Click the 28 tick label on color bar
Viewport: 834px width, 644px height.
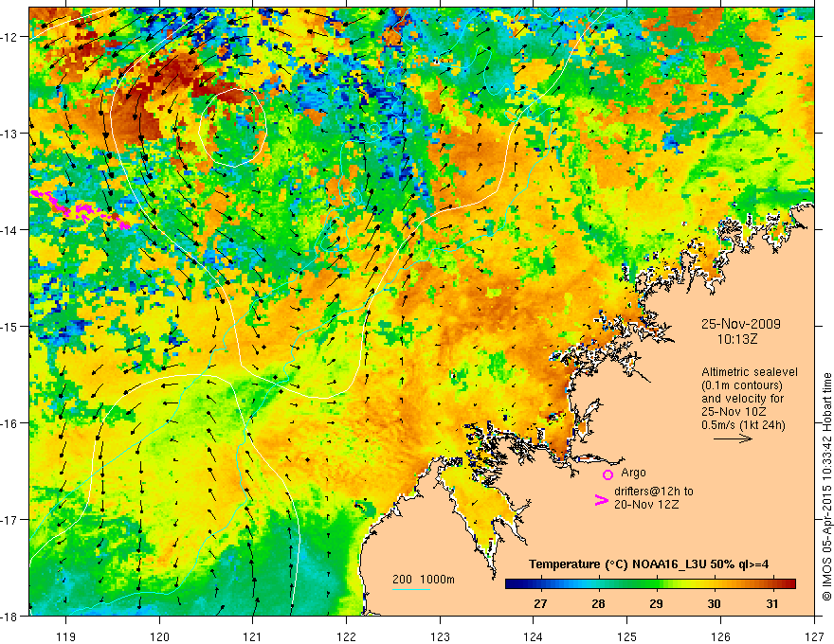pos(598,603)
